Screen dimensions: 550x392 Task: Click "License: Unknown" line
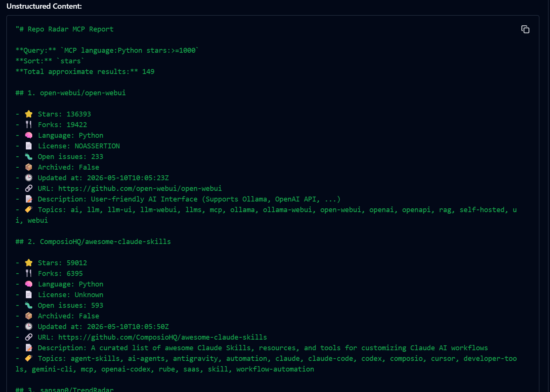pyautogui.click(x=59, y=295)
